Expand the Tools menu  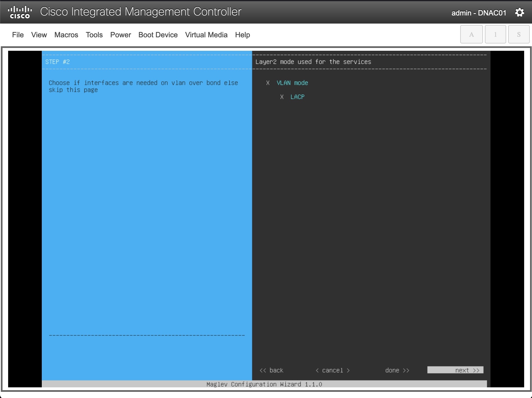pyautogui.click(x=94, y=35)
